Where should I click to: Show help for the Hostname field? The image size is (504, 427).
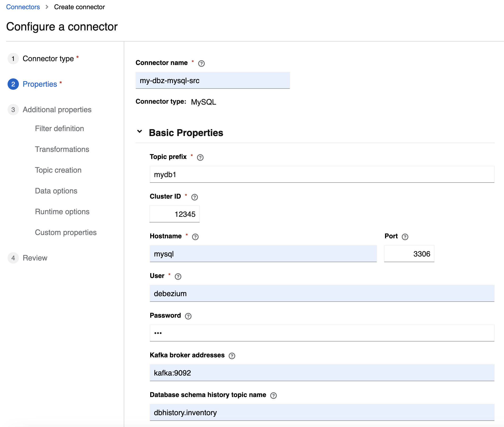pos(195,237)
